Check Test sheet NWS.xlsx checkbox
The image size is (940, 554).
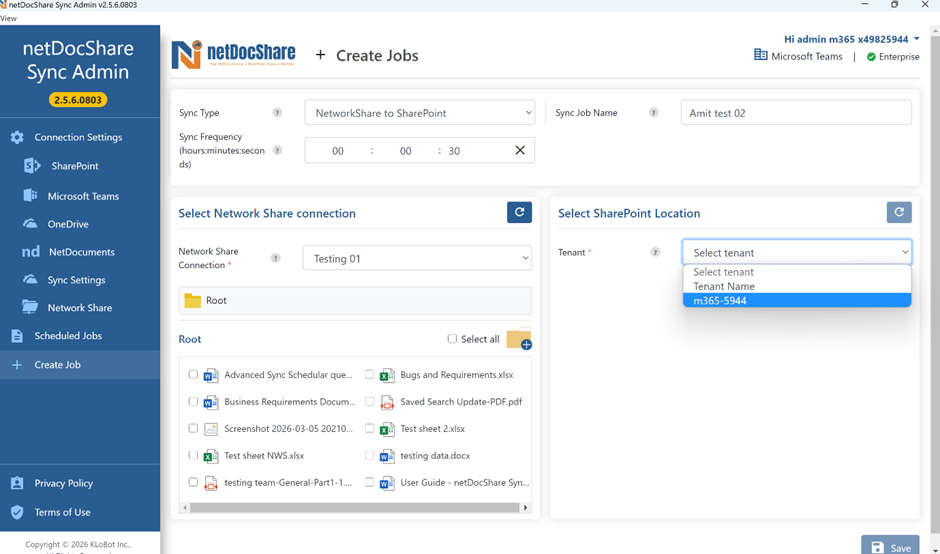[x=193, y=455]
